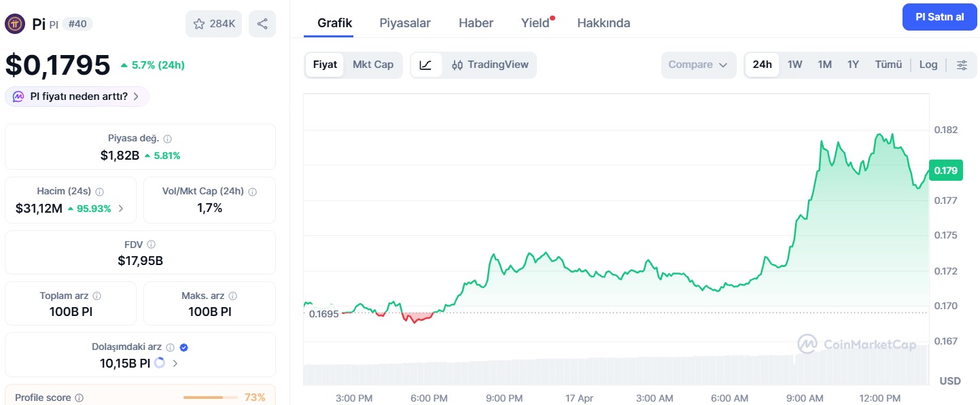Click the green 0.179 current price tag
This screenshot has height=405, width=980.
(945, 171)
